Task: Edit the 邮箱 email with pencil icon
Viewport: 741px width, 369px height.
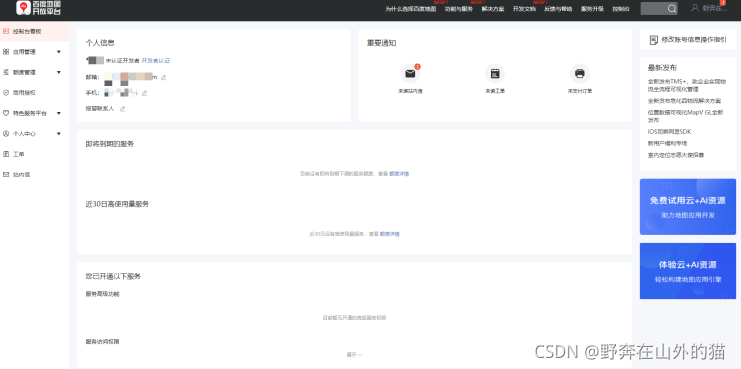Action: point(164,77)
